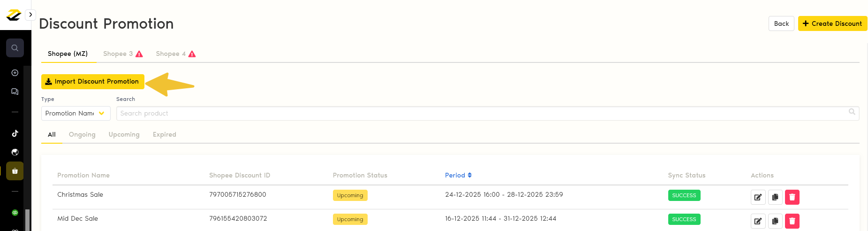Viewport: 868px width, 231px height.
Task: Click SUCCESS sync badge for Christmas Sale
Action: (x=684, y=195)
